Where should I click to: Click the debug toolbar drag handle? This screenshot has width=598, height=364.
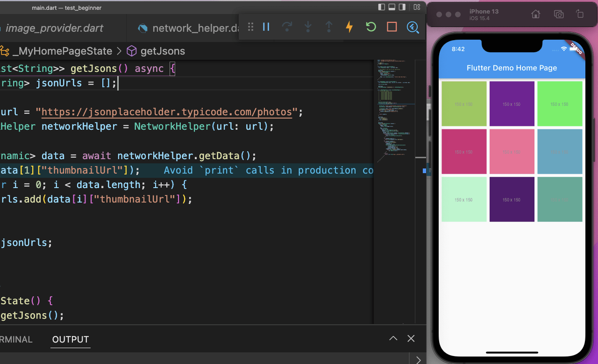pyautogui.click(x=250, y=27)
